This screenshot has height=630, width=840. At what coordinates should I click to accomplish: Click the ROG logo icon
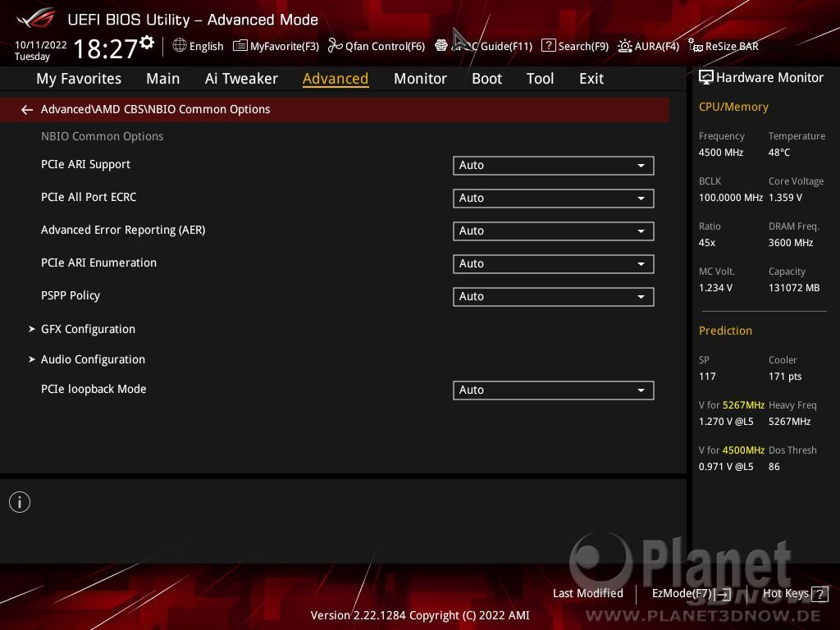[x=36, y=18]
